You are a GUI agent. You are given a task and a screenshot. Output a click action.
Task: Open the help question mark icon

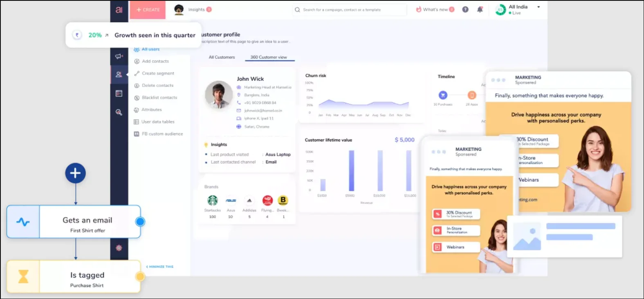click(x=465, y=9)
